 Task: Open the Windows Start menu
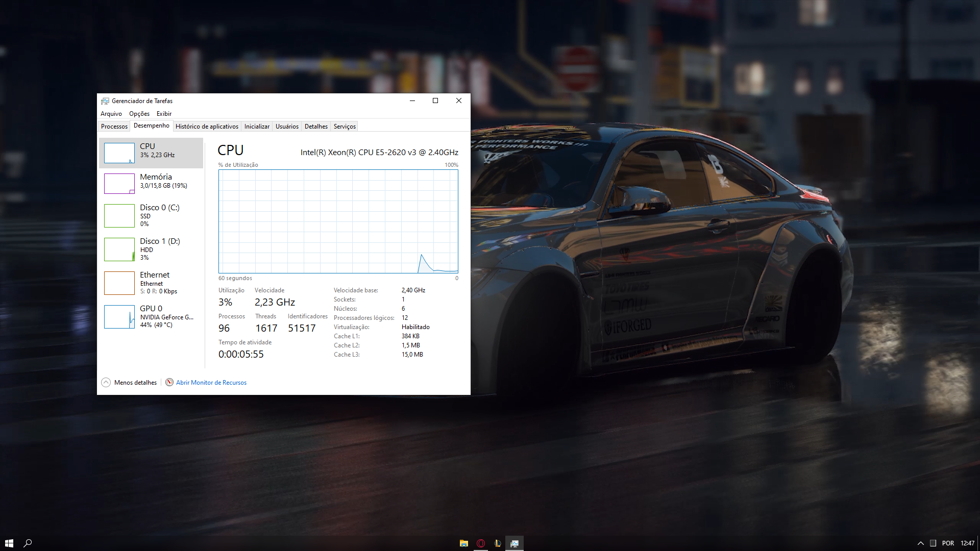pyautogui.click(x=9, y=543)
